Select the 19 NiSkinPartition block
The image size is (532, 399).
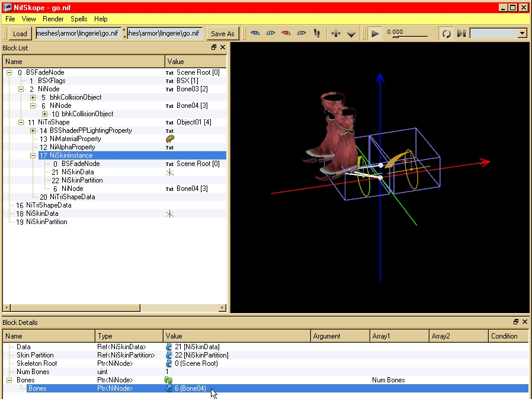pyautogui.click(x=46, y=222)
